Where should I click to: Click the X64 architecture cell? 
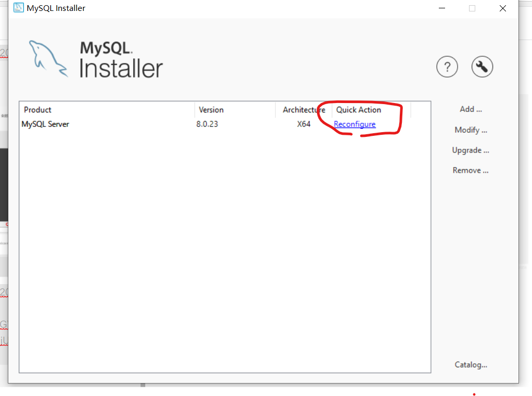click(303, 124)
